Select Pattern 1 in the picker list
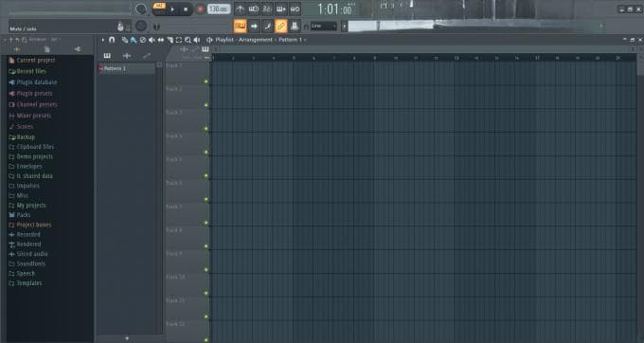This screenshot has height=343, width=644. click(127, 68)
